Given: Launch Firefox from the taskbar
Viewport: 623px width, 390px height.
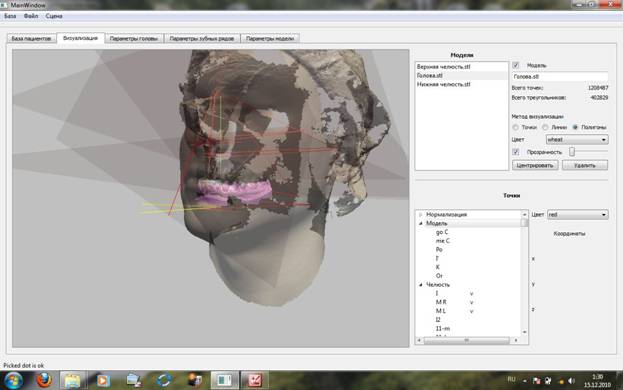Looking at the screenshot, I should (44, 380).
